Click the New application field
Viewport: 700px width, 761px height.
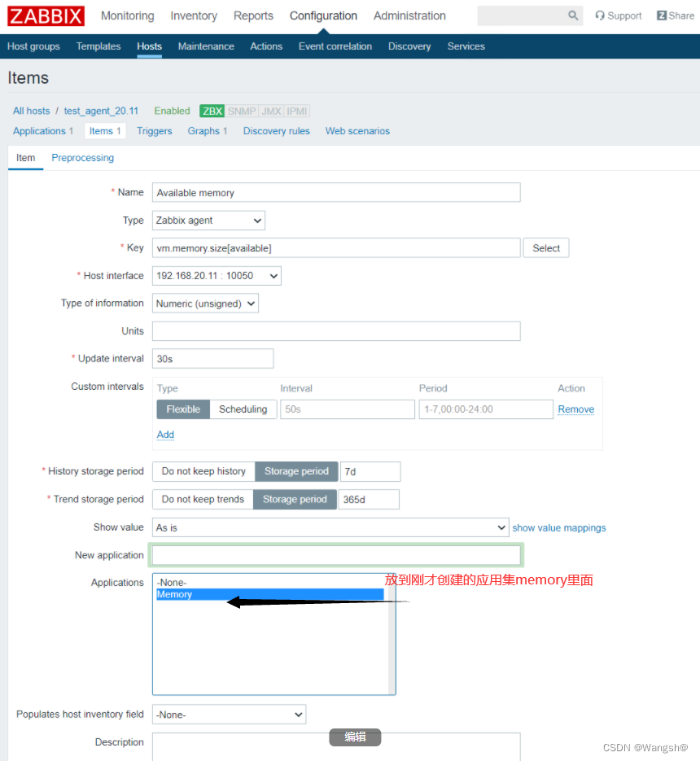(336, 555)
